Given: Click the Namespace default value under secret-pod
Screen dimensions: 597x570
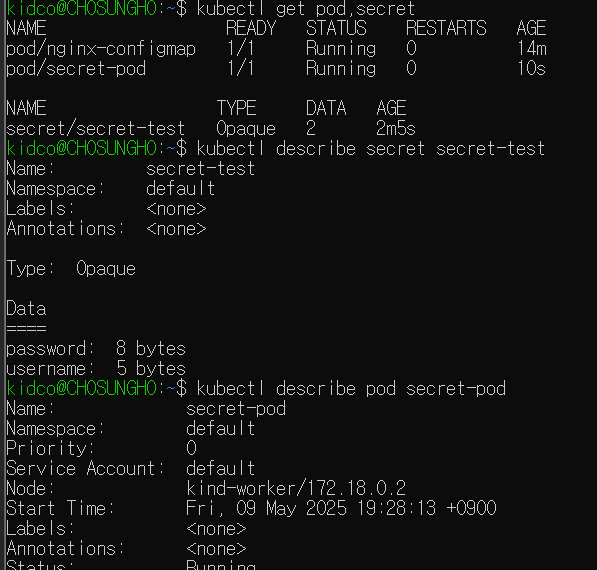Looking at the screenshot, I should click(x=220, y=429).
